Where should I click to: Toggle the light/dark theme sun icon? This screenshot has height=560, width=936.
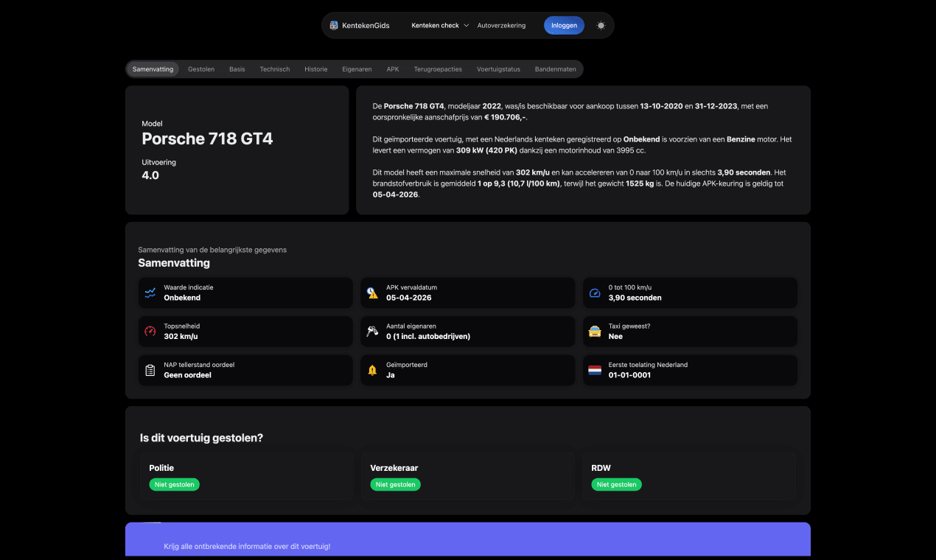pyautogui.click(x=601, y=25)
